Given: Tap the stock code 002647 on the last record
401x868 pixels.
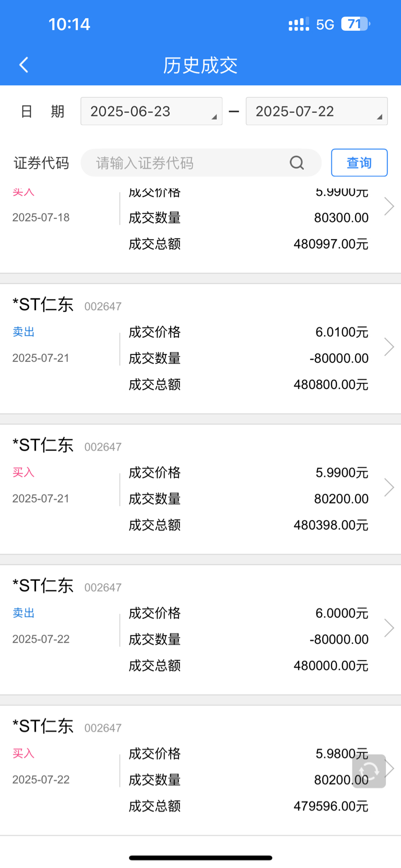Looking at the screenshot, I should coord(103,728).
